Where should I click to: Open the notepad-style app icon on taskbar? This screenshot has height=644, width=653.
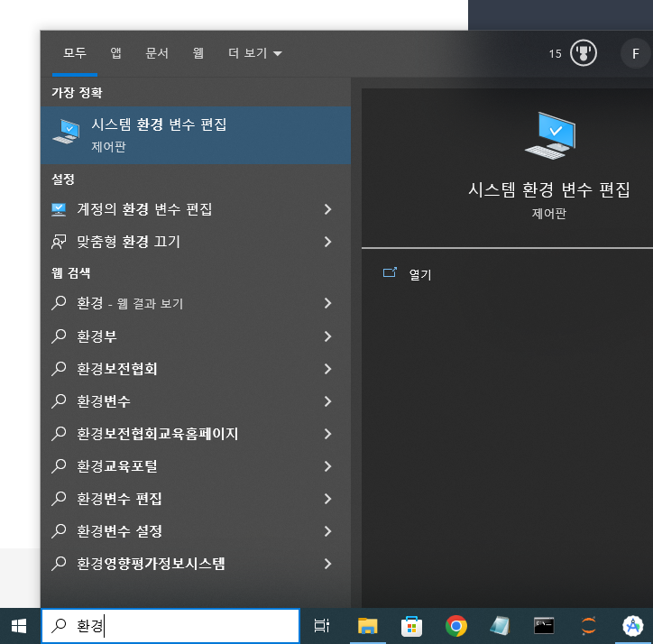tap(501, 626)
